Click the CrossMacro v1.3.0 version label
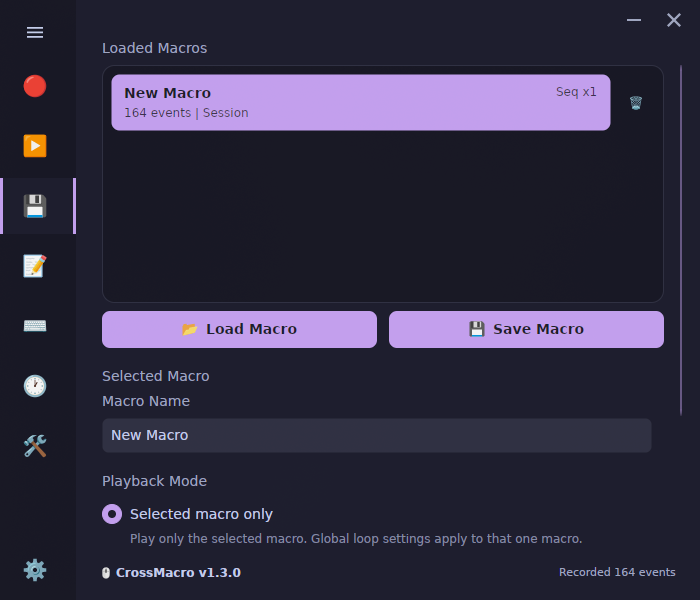 pos(178,573)
